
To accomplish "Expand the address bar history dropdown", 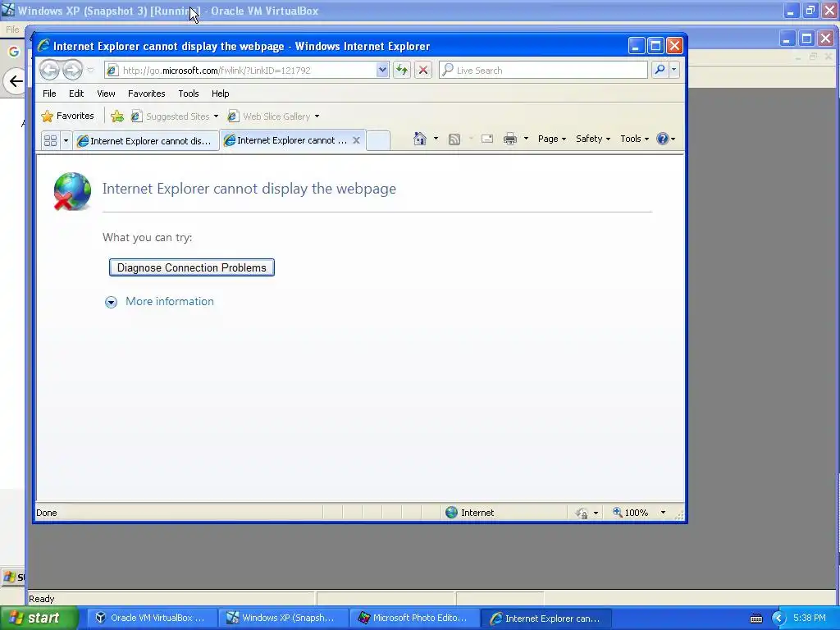I will pyautogui.click(x=382, y=71).
